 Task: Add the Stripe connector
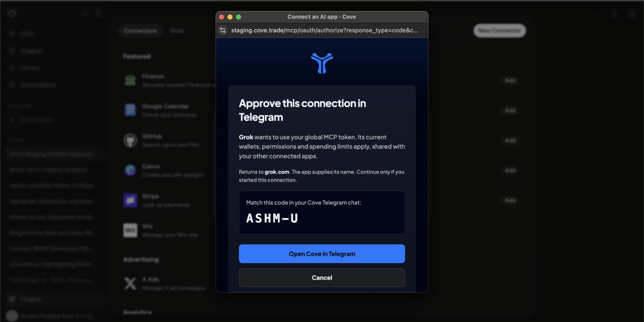(x=510, y=200)
